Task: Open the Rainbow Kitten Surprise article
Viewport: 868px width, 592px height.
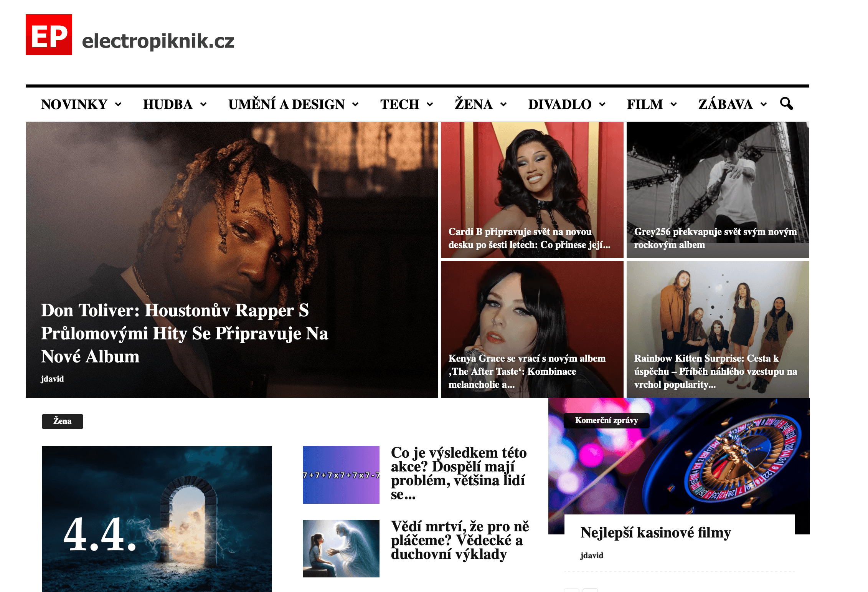Action: coord(718,329)
